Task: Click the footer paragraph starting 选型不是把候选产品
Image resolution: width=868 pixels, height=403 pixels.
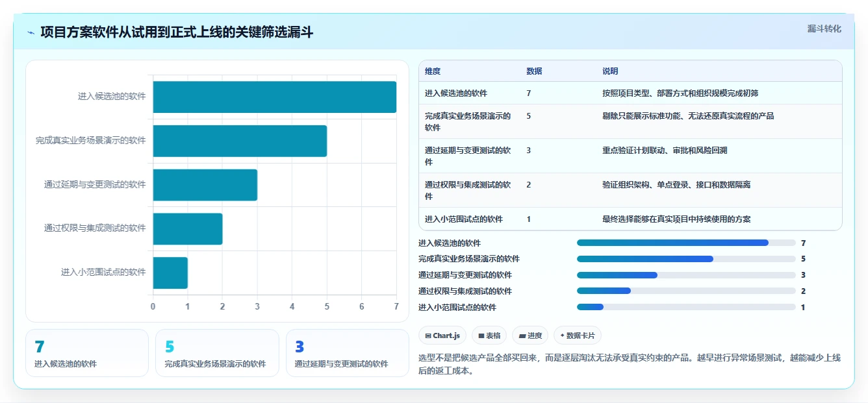Action: click(630, 365)
